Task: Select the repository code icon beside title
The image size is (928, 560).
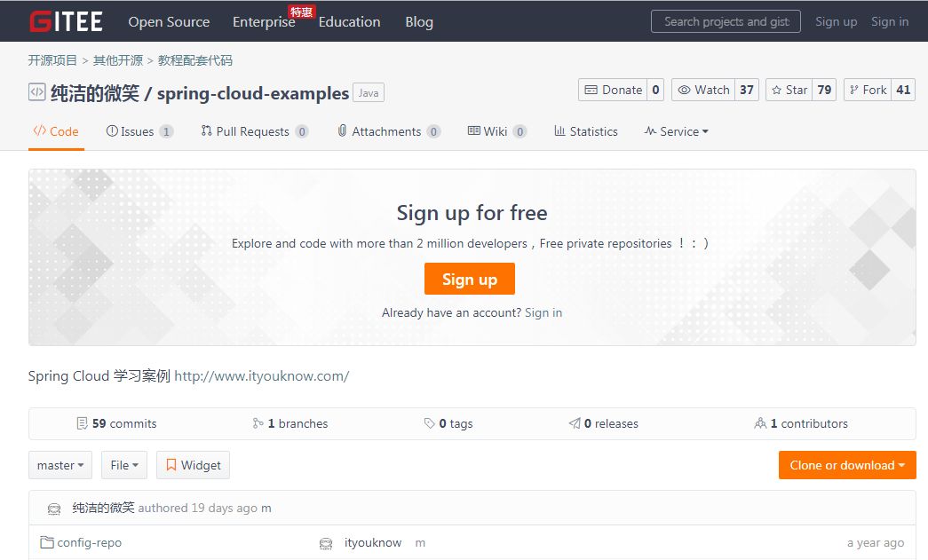Action: click(x=36, y=92)
